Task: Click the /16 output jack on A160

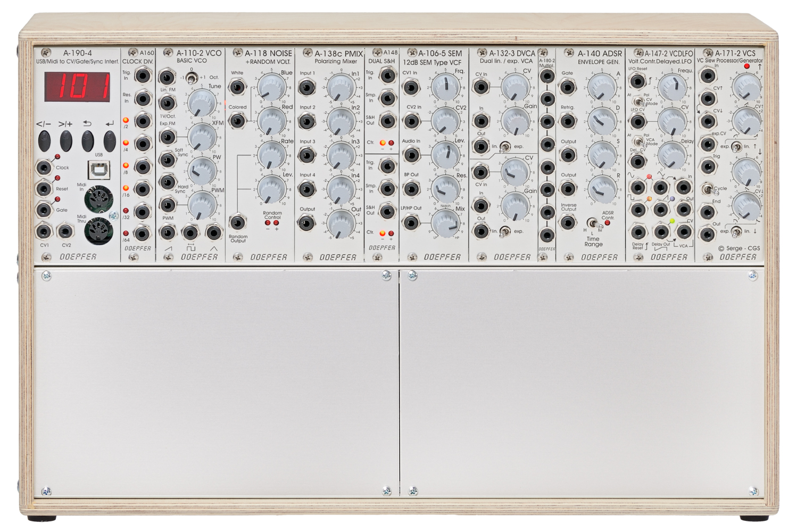Action: tap(143, 189)
